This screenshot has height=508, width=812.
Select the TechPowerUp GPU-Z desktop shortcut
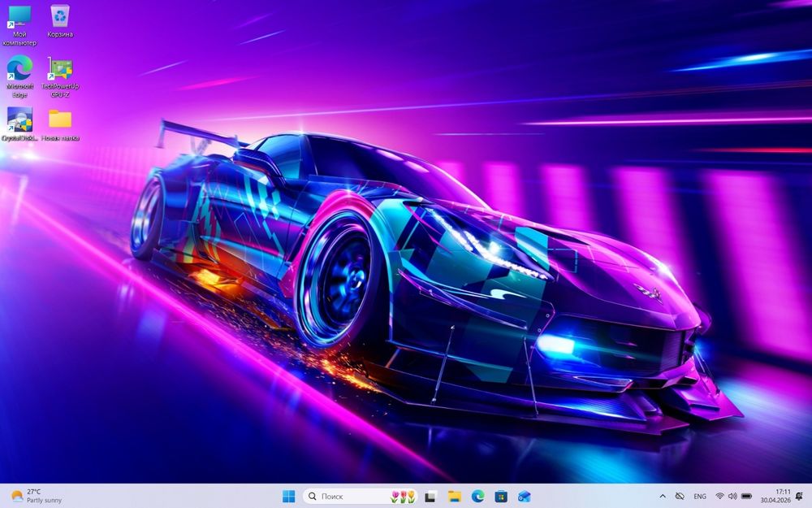coord(60,76)
